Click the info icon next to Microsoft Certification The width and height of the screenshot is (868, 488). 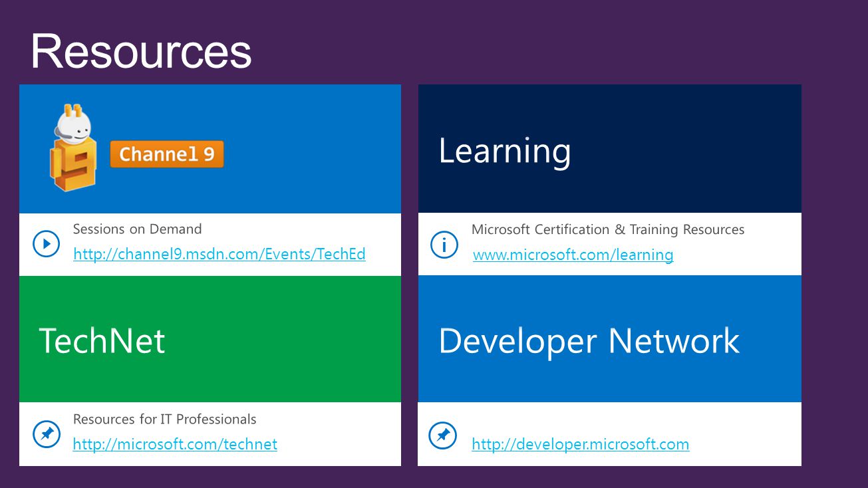point(444,245)
